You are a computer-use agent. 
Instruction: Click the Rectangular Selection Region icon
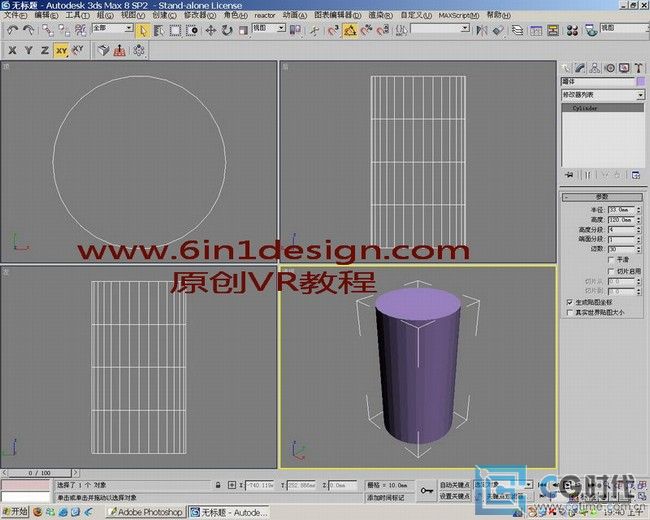(x=175, y=30)
